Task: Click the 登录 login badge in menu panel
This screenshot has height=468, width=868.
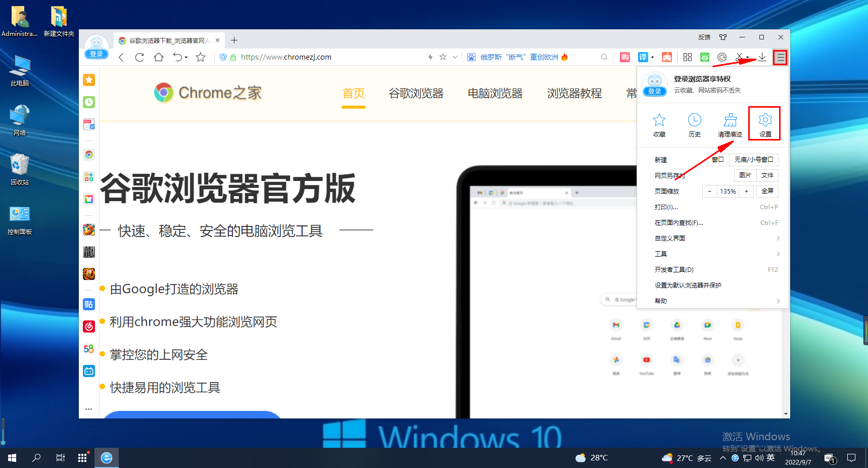Action: [655, 91]
